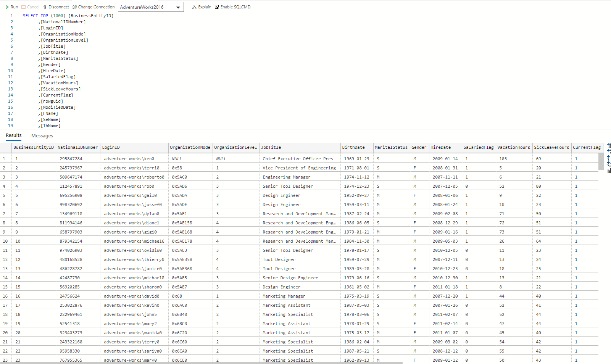Select the Gender grid column header
Screen dimensions: 611x364
pos(419,147)
